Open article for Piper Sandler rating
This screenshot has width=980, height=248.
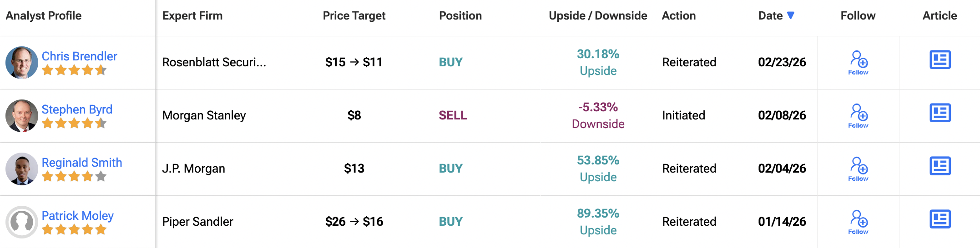[940, 219]
